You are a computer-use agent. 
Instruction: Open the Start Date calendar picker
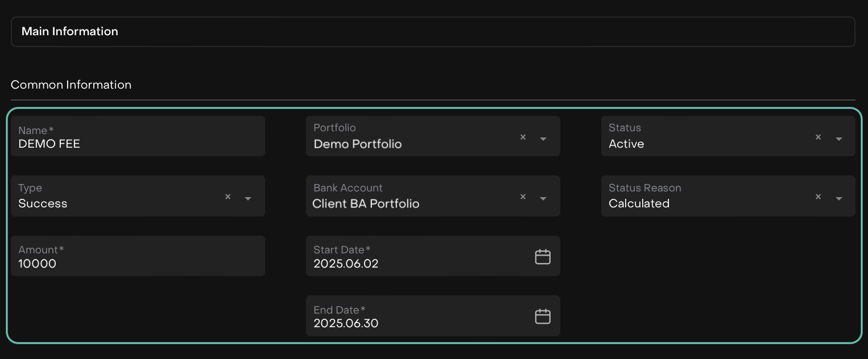[543, 257]
